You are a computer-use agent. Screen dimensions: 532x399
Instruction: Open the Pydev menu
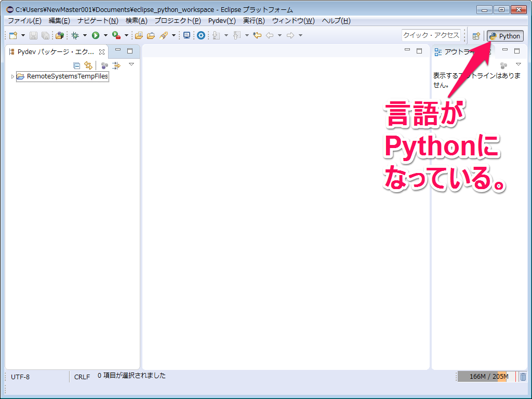point(221,21)
